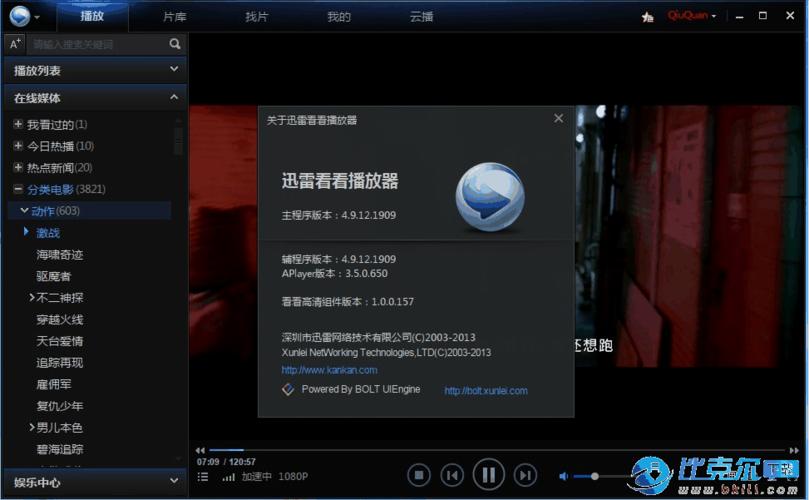Click the signal strength bars icon
Image resolution: width=809 pixels, height=500 pixels.
(229, 477)
